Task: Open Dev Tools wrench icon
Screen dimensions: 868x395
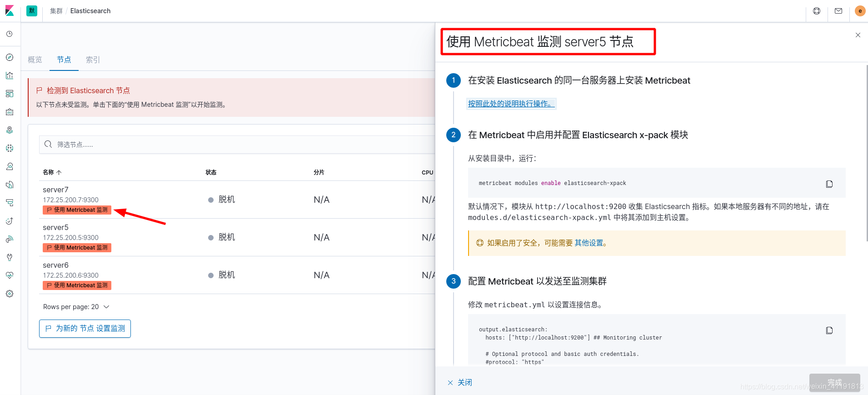Action: 10,257
